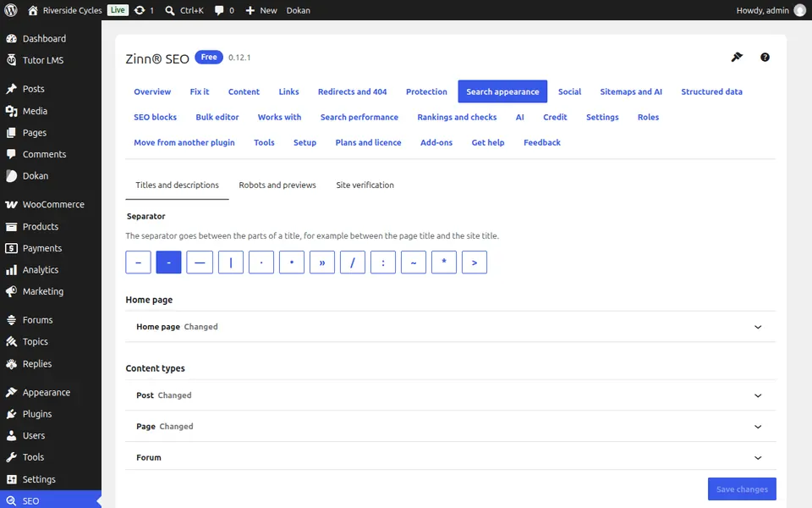Select the tilde separator
Screen dimensions: 812x508
pos(414,262)
